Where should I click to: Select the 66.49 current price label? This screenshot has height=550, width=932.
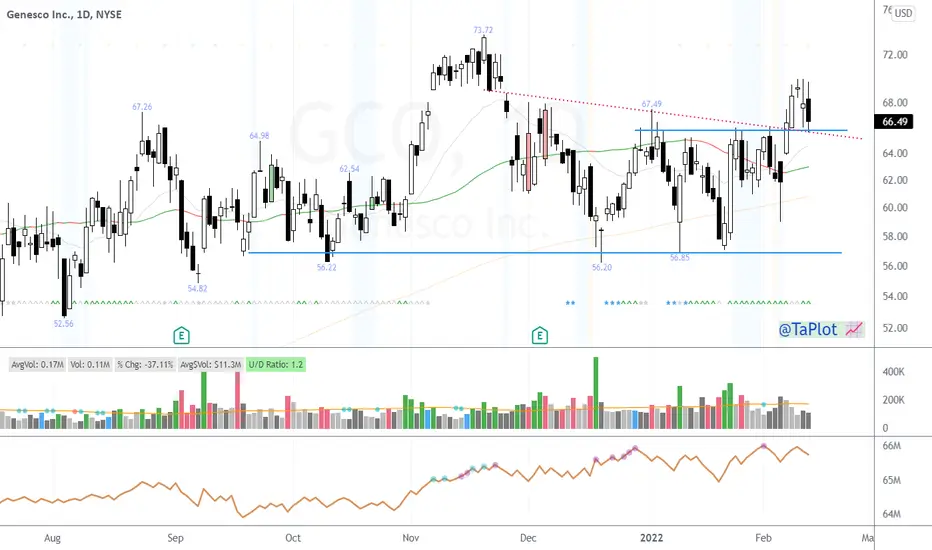[x=894, y=122]
